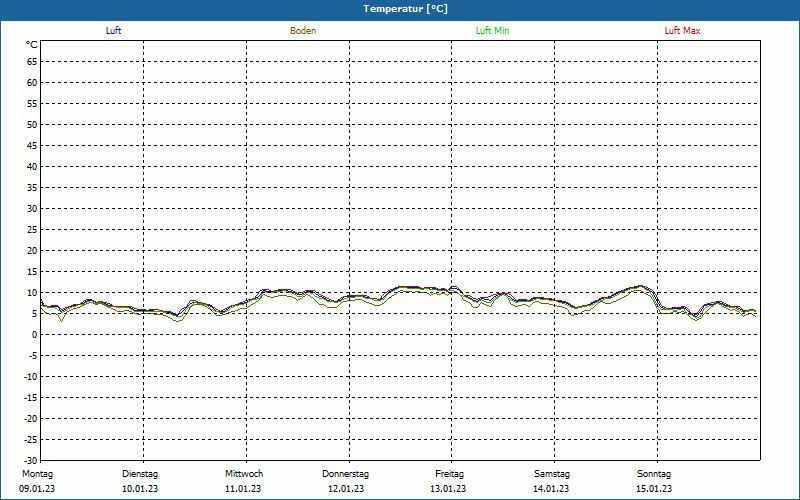Click the 40 value on the y-axis

(32, 167)
